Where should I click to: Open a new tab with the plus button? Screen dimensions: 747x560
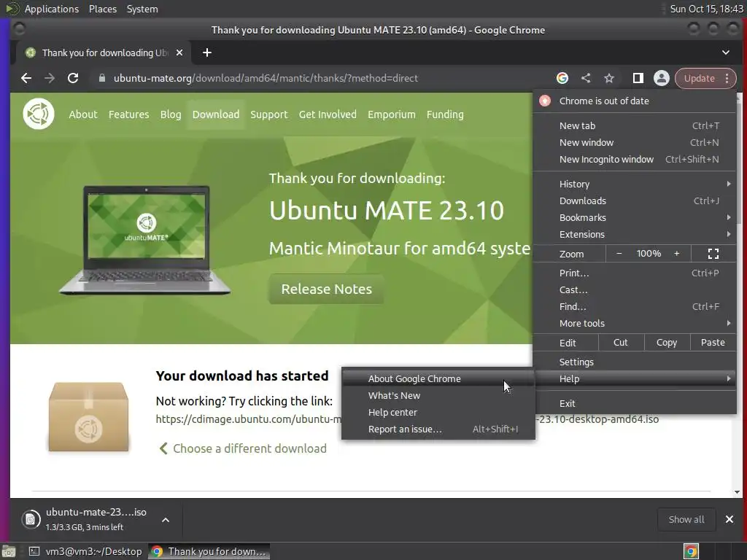pyautogui.click(x=206, y=52)
